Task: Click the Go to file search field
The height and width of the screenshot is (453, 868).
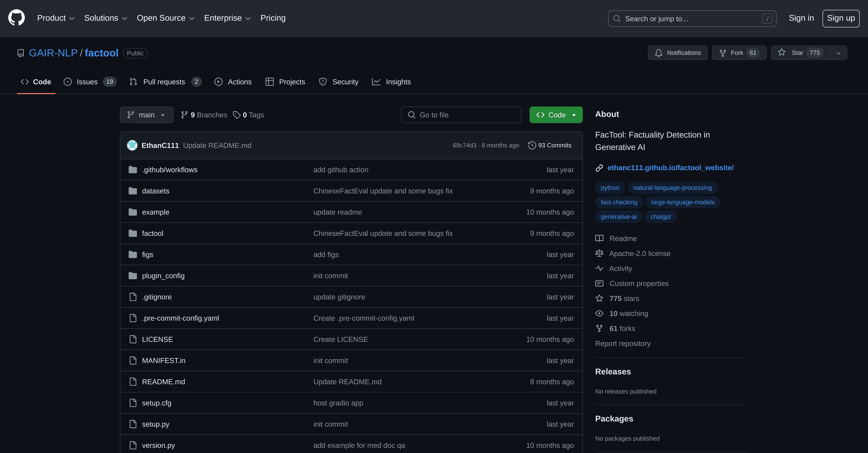Action: pyautogui.click(x=461, y=115)
